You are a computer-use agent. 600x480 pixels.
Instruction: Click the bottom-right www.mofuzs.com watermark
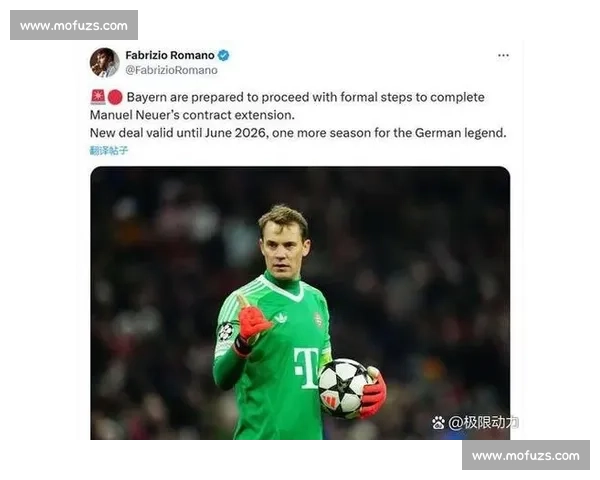(526, 455)
